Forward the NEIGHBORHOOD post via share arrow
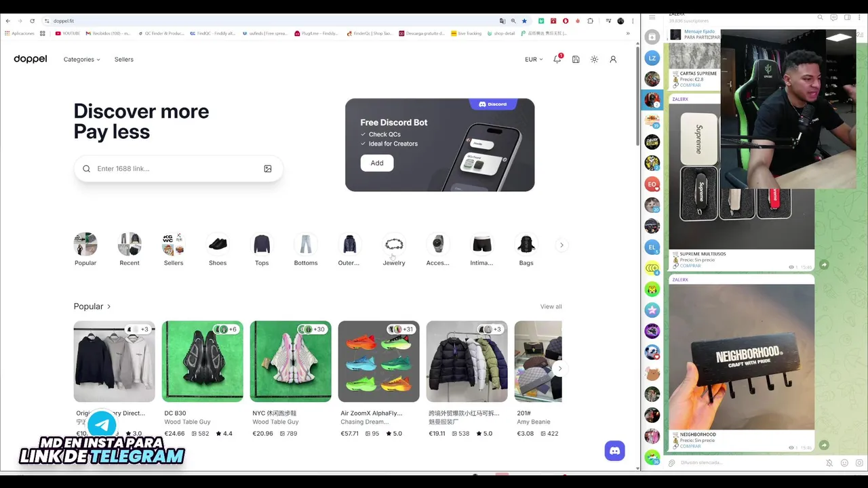This screenshot has width=868, height=488. pos(824,445)
